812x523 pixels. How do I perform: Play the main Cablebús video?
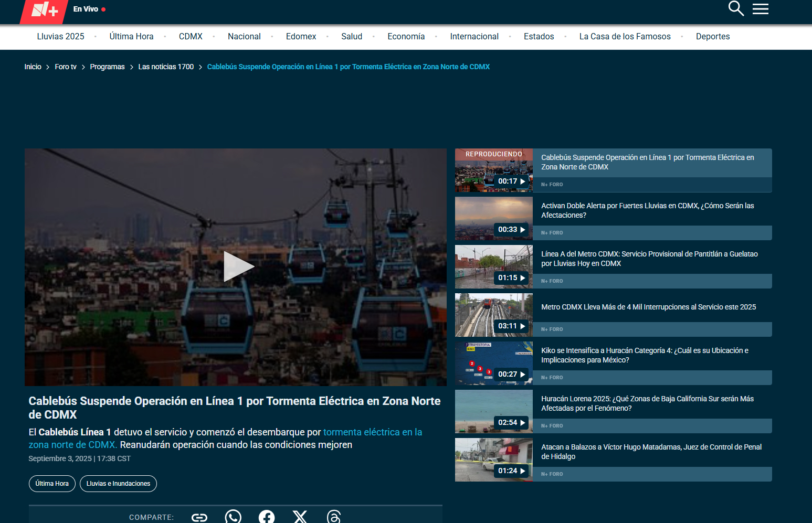click(x=238, y=267)
